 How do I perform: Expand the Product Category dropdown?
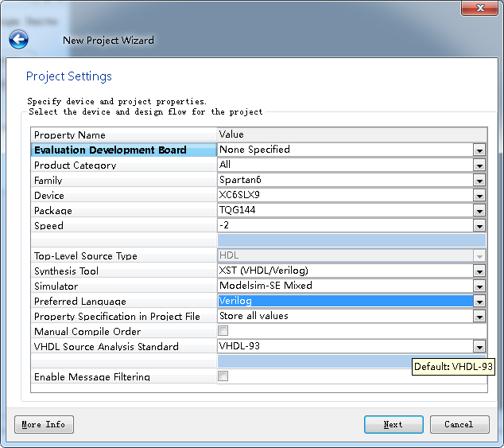pos(479,166)
